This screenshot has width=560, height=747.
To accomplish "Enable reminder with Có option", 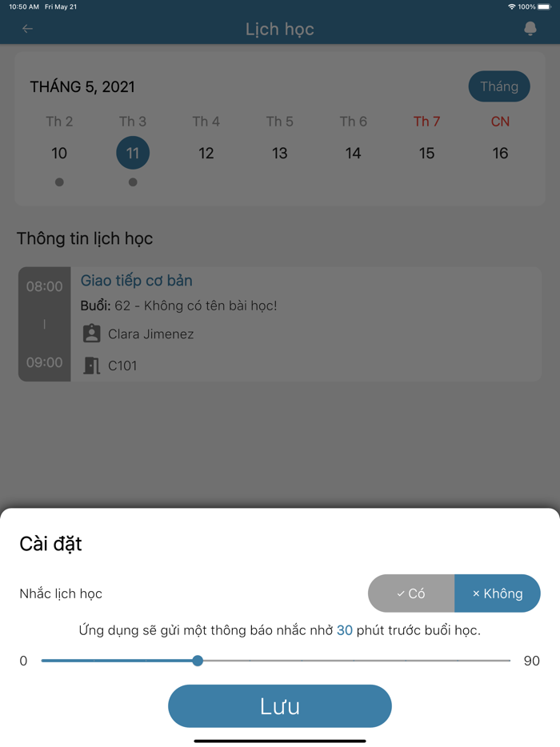I will (x=411, y=593).
